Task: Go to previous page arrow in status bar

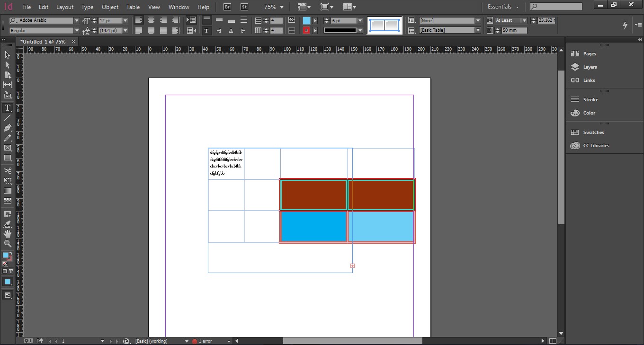Action: coord(56,341)
